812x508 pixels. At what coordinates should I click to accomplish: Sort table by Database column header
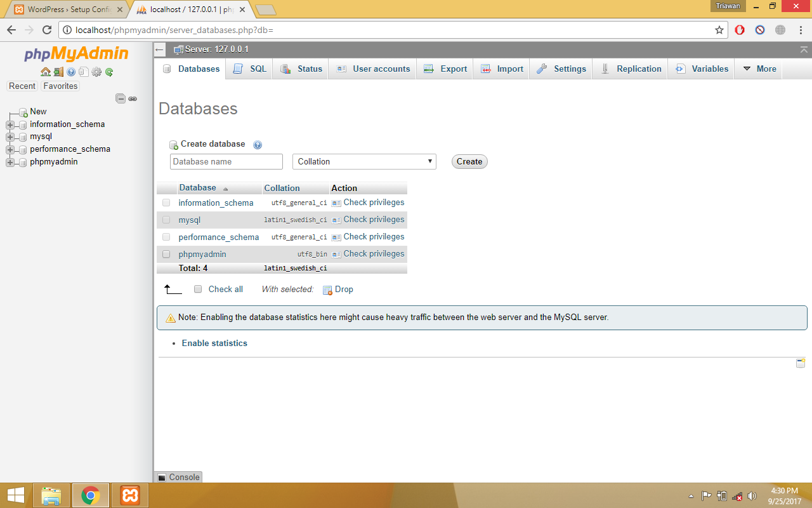pos(197,188)
